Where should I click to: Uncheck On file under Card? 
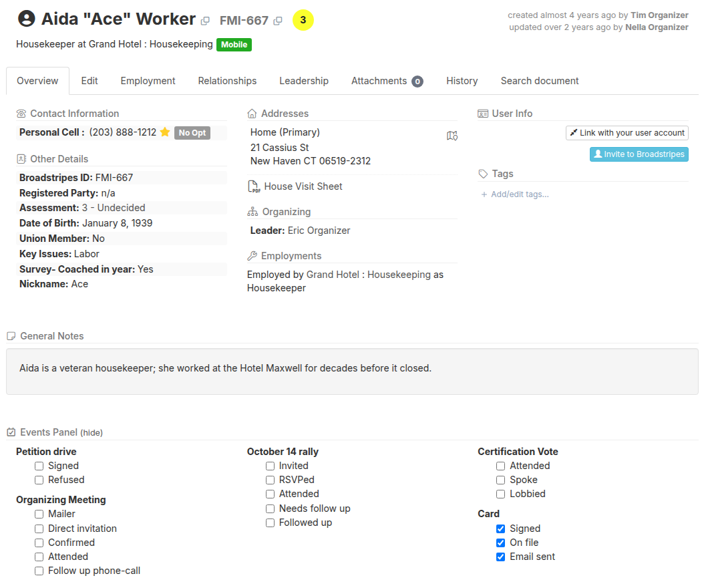point(501,543)
